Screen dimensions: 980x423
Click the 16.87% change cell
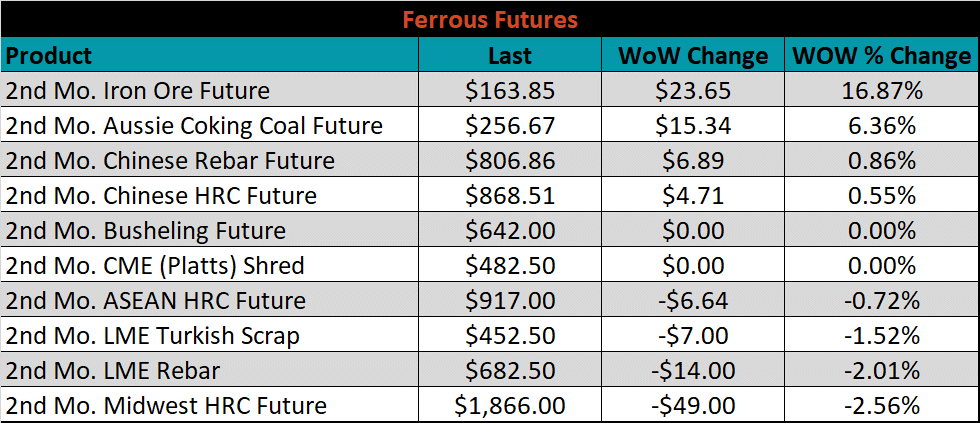[x=882, y=90]
